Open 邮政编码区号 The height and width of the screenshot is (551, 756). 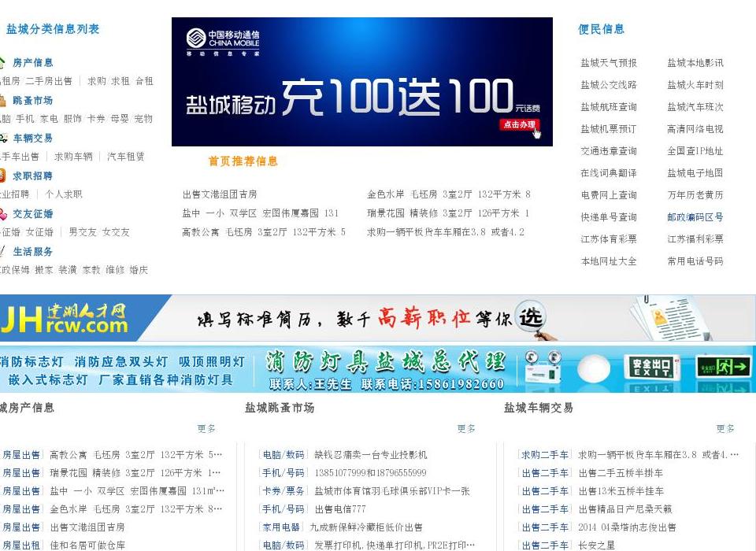point(695,217)
